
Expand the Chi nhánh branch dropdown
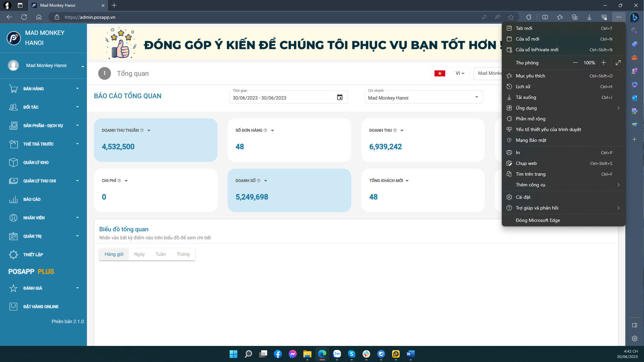(x=476, y=98)
